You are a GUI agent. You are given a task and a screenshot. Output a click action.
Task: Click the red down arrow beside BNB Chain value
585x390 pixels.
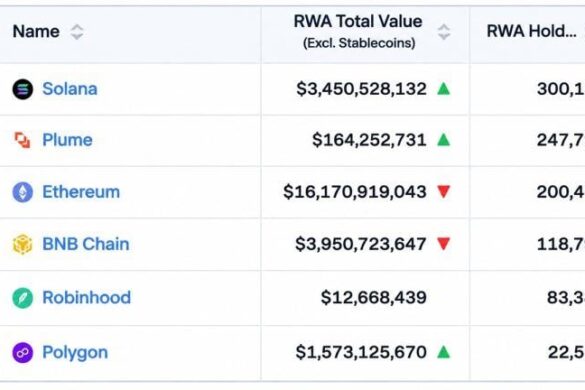444,244
